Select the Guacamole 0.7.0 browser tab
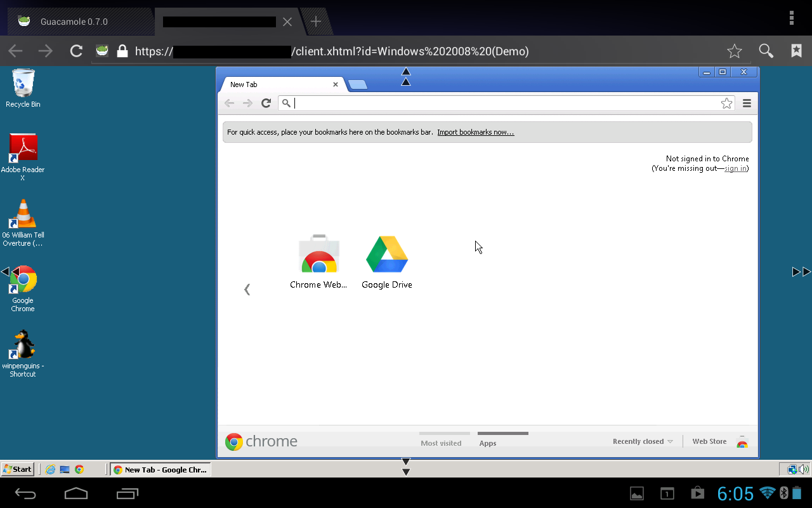This screenshot has height=508, width=812. tap(74, 22)
